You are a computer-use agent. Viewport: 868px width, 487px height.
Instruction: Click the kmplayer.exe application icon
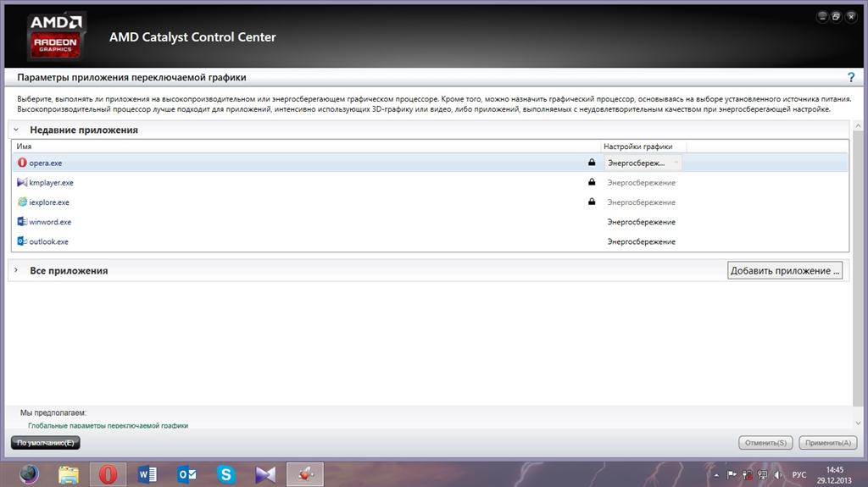click(22, 182)
